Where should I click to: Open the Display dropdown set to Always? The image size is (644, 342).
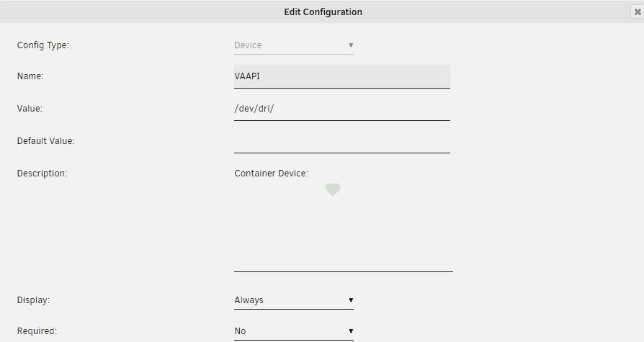tap(293, 300)
